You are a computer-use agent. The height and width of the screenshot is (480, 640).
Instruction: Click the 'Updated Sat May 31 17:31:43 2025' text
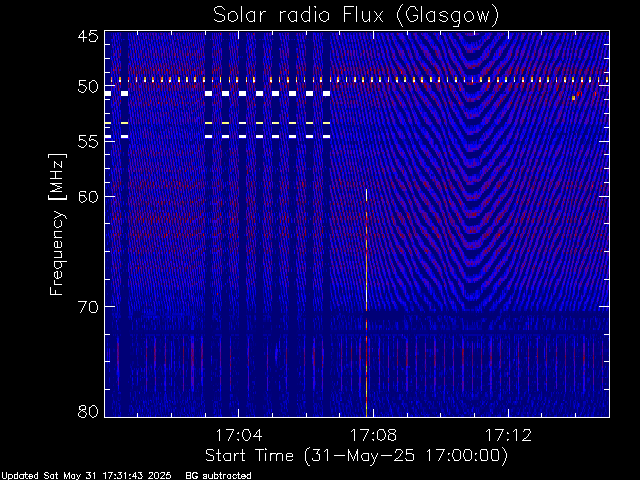pos(86,476)
